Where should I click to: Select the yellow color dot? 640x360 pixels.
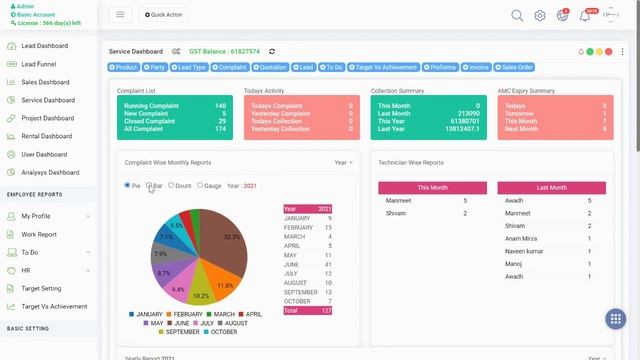(599, 52)
